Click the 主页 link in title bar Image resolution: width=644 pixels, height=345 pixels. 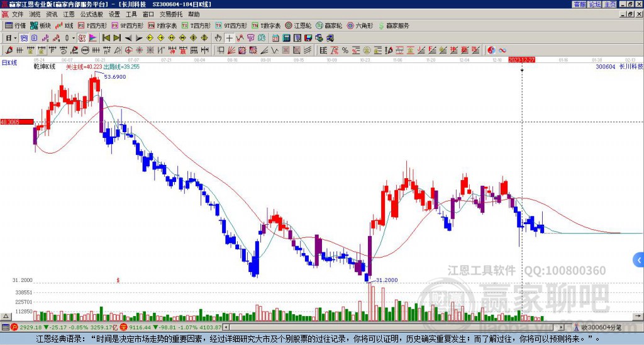click(x=610, y=4)
